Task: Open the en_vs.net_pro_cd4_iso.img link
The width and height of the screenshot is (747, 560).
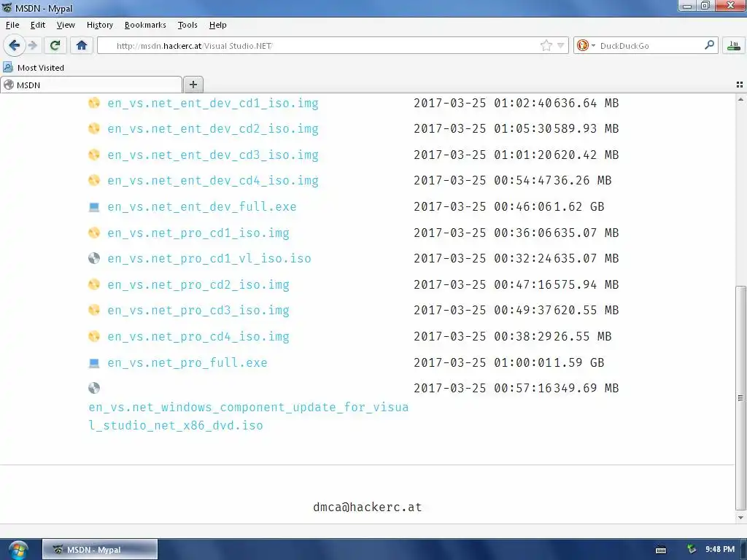Action: point(198,337)
